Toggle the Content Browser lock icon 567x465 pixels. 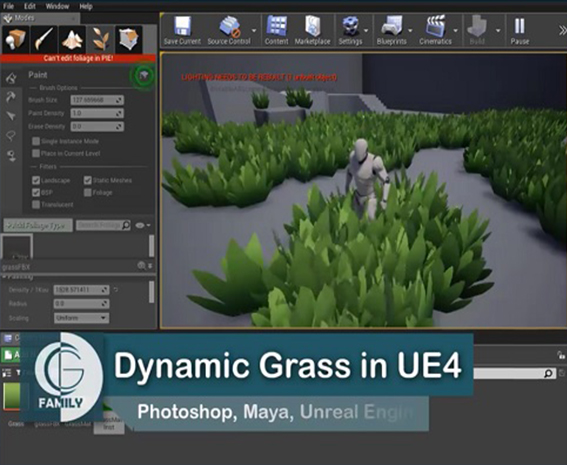[561, 355]
